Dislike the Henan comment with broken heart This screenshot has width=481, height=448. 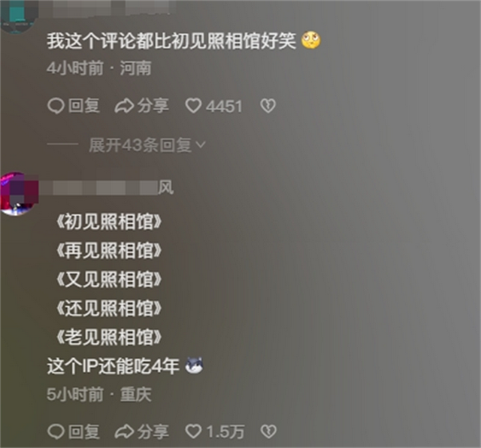[268, 106]
